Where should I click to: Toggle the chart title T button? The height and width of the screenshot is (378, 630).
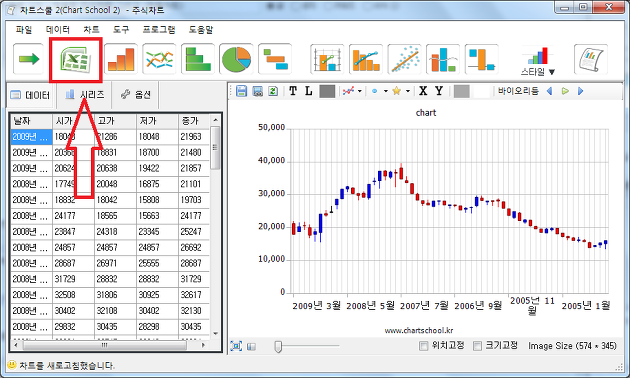(293, 91)
